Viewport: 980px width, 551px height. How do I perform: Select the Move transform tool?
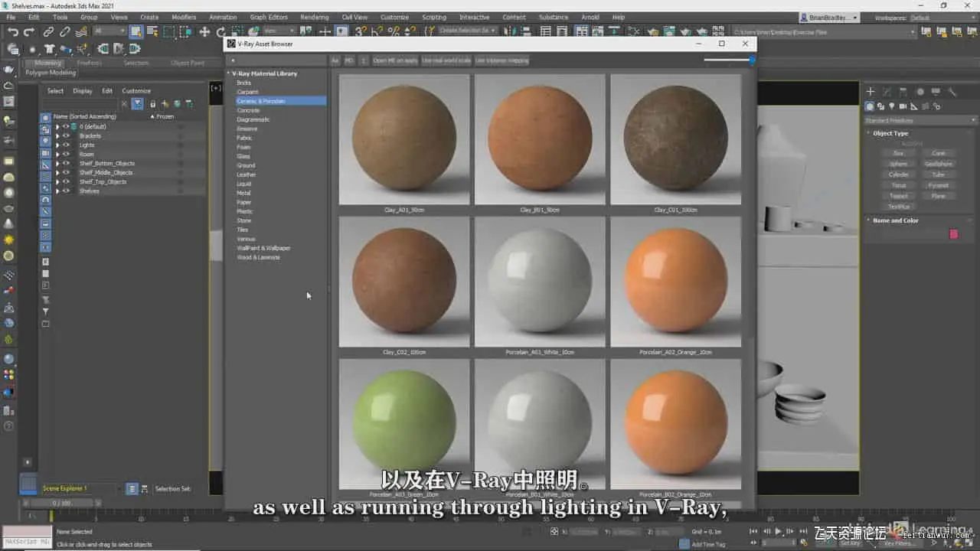click(x=204, y=31)
